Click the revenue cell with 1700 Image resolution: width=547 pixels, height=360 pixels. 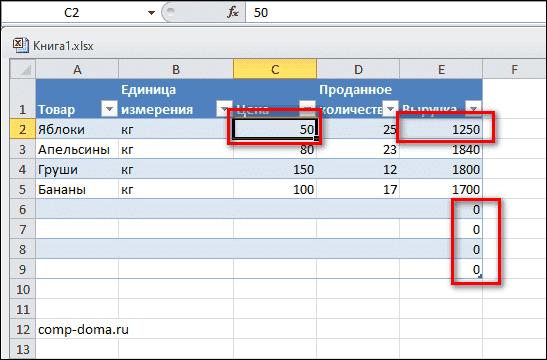tap(441, 189)
